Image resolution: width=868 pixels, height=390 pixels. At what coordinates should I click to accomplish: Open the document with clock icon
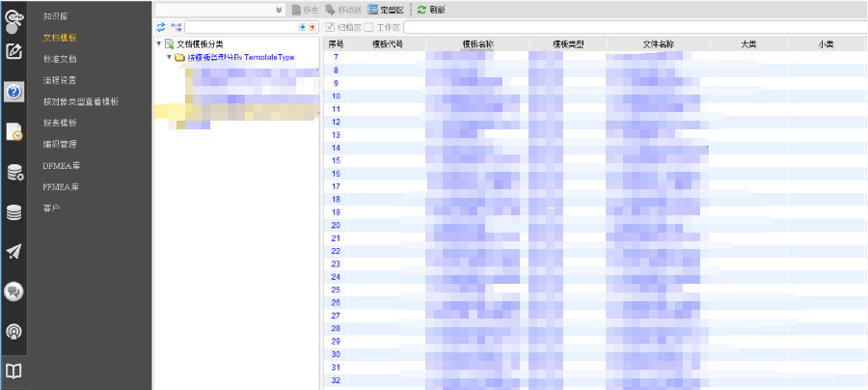click(x=14, y=132)
